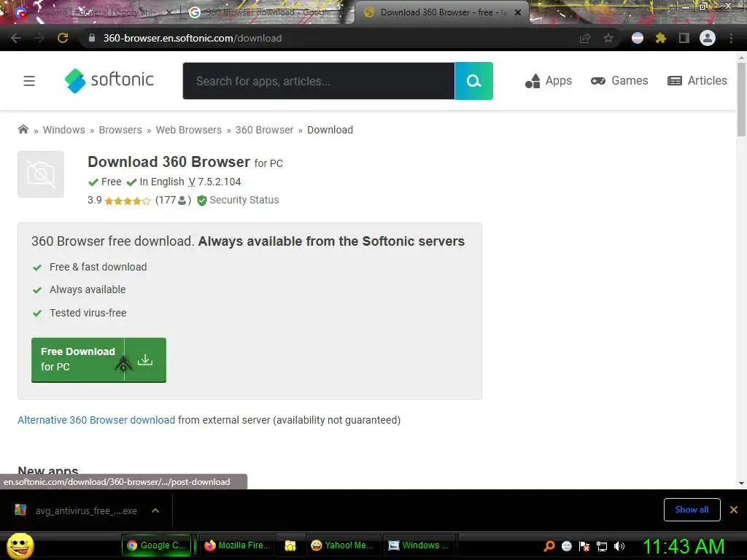Close the Download 360 Browser tab
The width and height of the screenshot is (747, 560).
[x=518, y=12]
